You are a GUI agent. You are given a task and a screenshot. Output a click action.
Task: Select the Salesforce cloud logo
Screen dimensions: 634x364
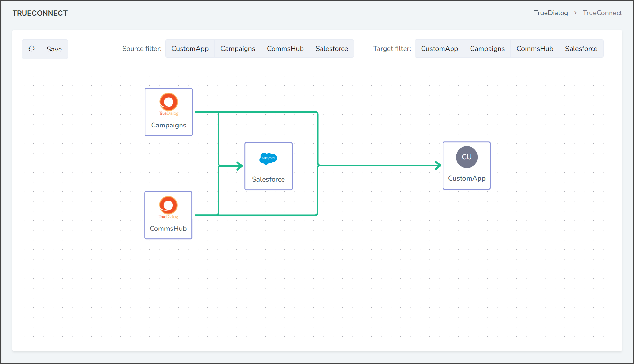pos(268,158)
